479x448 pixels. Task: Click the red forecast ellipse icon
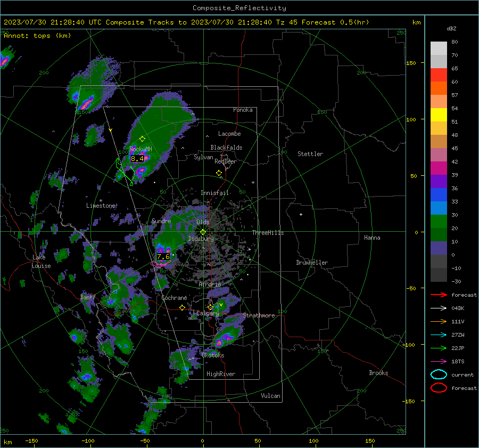click(439, 388)
